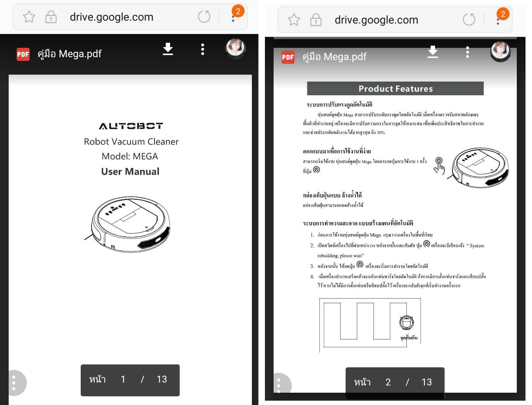Image resolution: width=532 pixels, height=405 pixels.
Task: Reload the page in the left browser
Action: click(204, 17)
